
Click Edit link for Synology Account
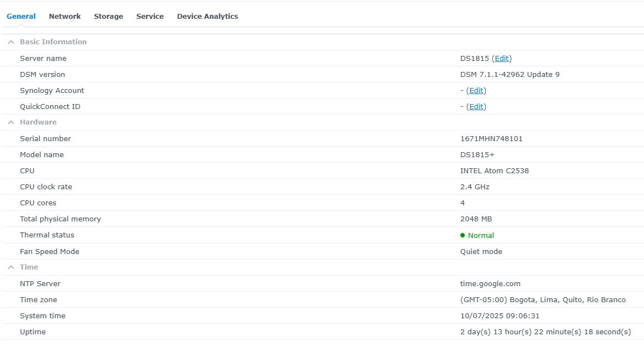pyautogui.click(x=476, y=91)
